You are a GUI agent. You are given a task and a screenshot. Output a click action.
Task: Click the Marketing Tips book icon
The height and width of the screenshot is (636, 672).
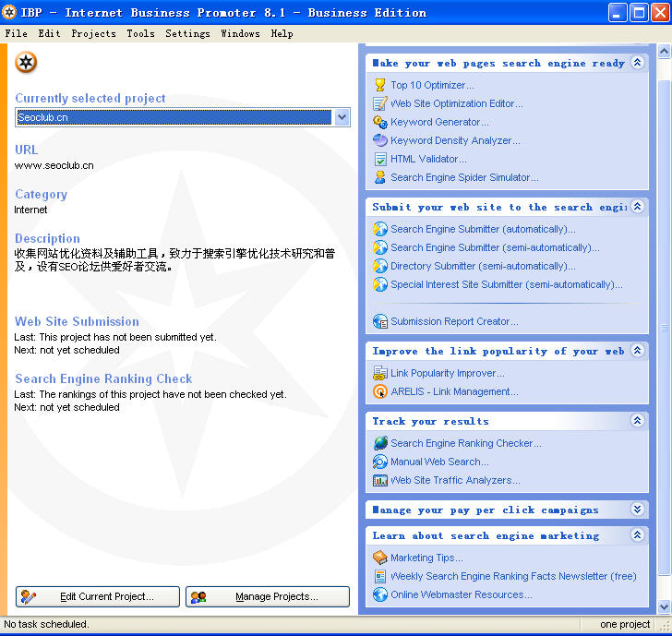click(379, 558)
